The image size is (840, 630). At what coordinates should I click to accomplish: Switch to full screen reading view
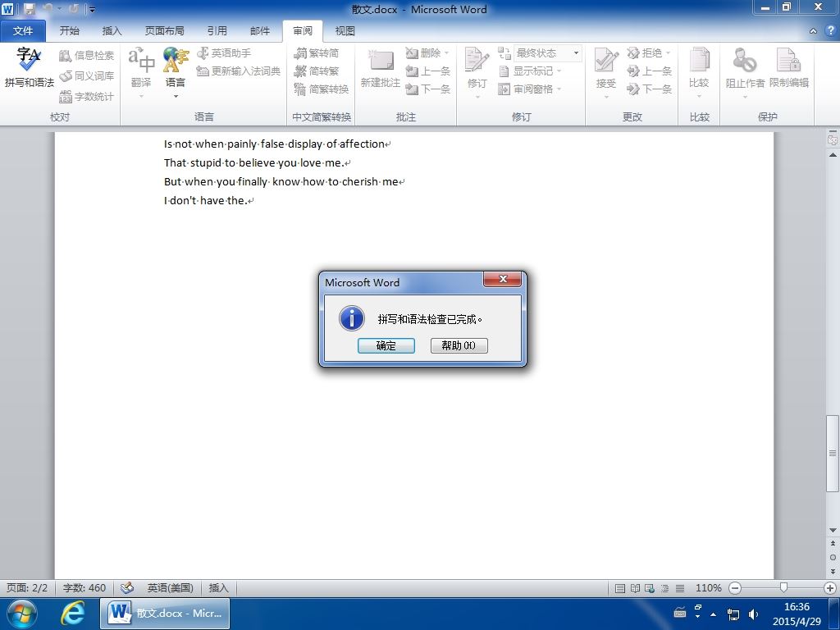point(635,588)
